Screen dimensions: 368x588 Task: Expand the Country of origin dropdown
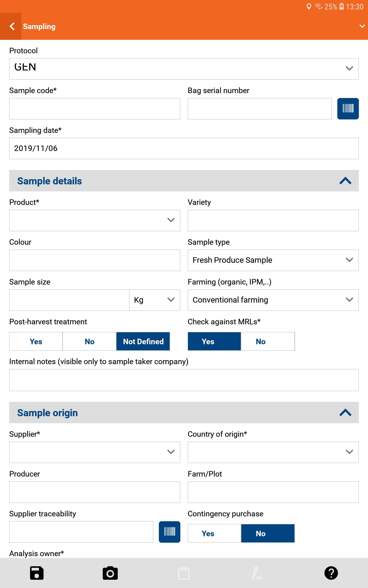click(x=273, y=452)
